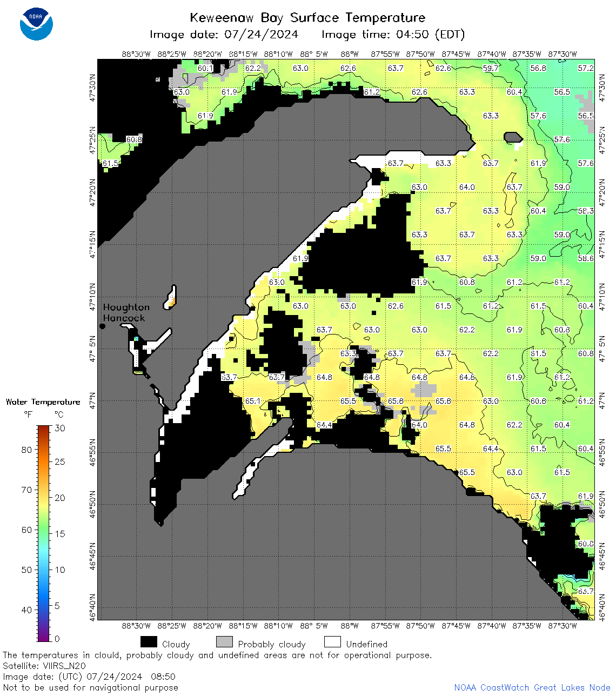Click the 80 tick on Fahrenheit scale

(26, 450)
